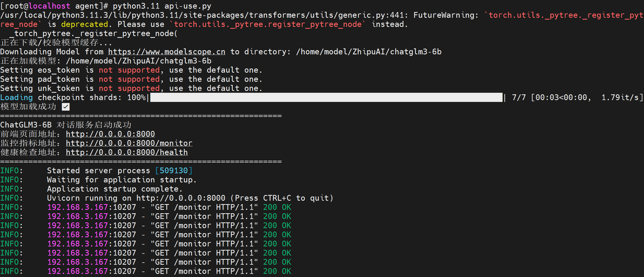Viewport: 644px width, 277px height.
Task: Click the 100% progress percentage
Action: [x=136, y=97]
